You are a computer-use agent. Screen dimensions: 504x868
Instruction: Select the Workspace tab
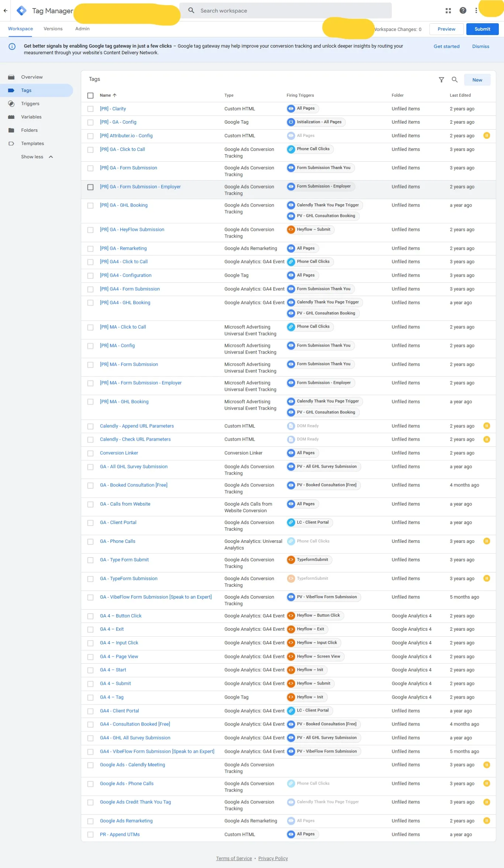(x=20, y=29)
